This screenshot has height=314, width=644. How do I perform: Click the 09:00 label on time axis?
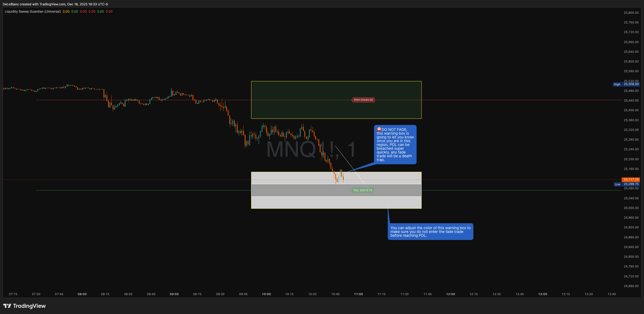[x=174, y=294]
